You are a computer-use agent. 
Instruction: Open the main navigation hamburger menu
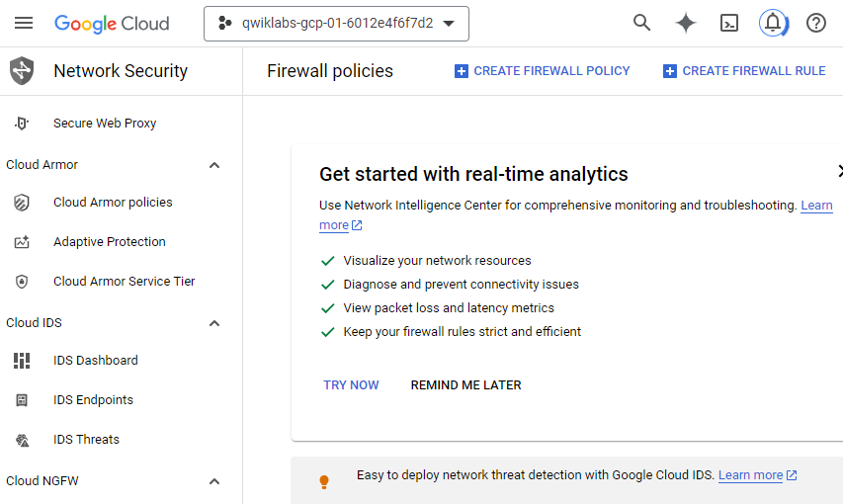tap(24, 23)
